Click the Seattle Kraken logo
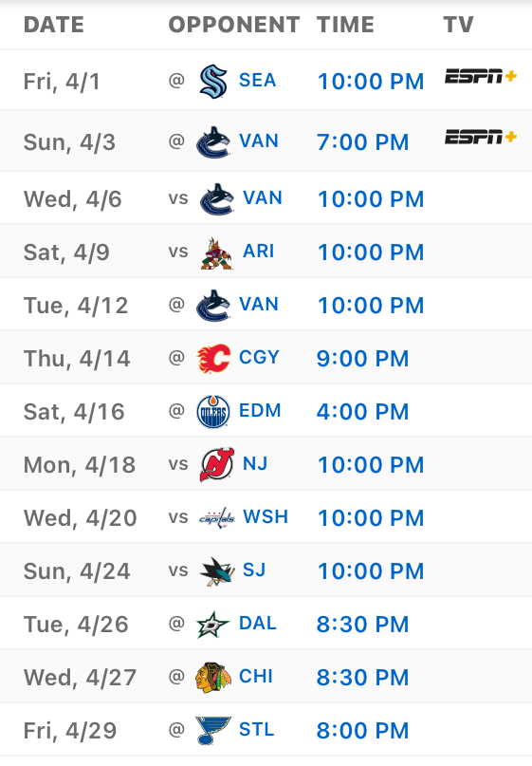Screen dimensions: 532x766 pos(213,82)
